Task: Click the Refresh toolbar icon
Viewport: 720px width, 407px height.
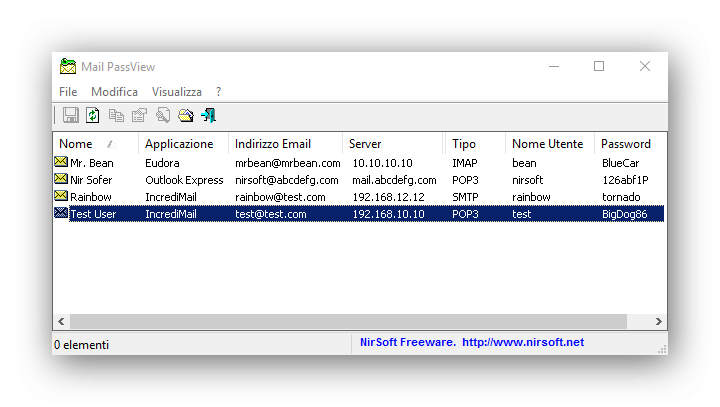Action: 93,115
